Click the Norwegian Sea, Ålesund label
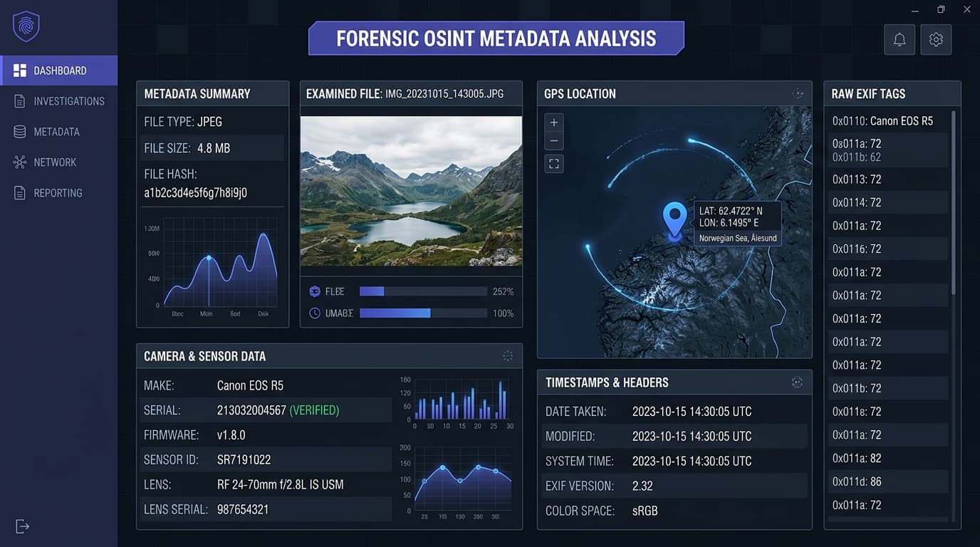The height and width of the screenshot is (547, 980). [x=738, y=238]
